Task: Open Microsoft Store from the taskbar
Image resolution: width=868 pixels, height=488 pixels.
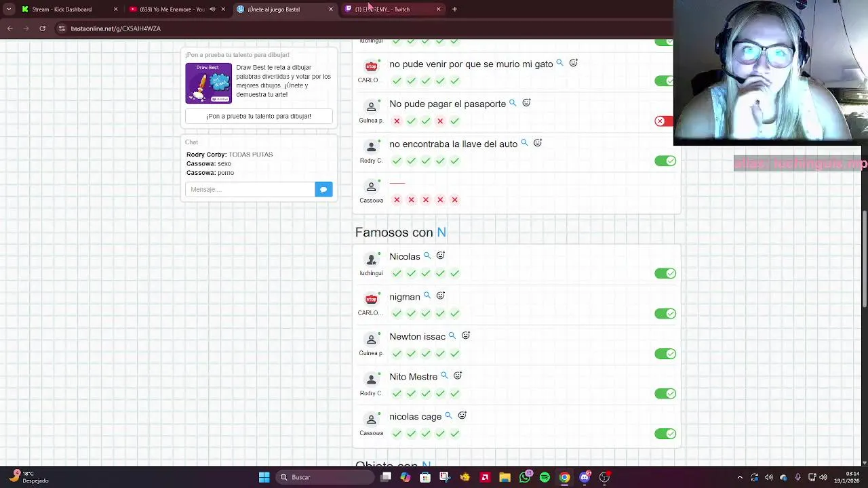Action: [425, 477]
